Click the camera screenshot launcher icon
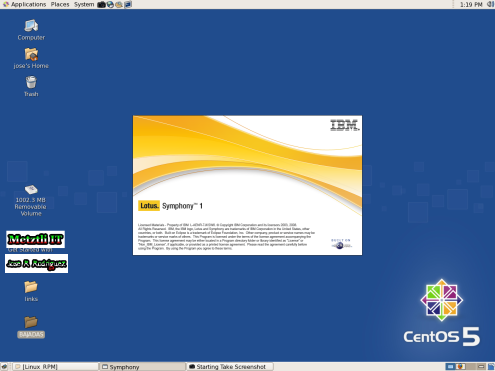The height and width of the screenshot is (371, 495). point(101,4)
